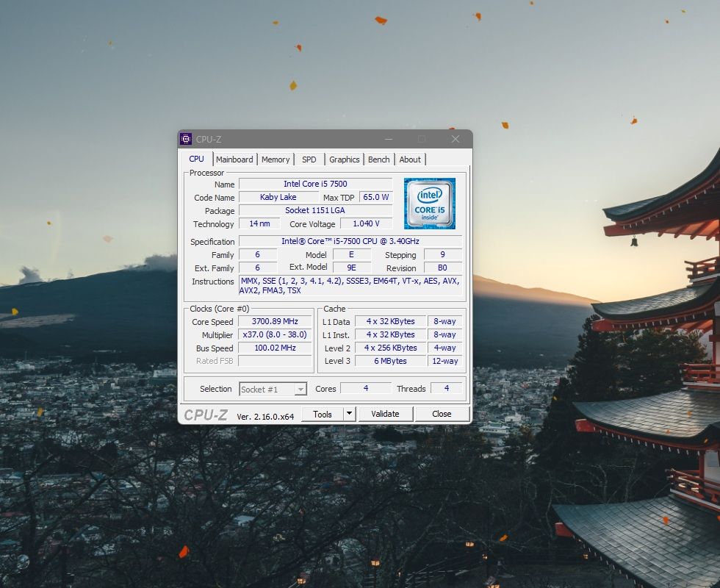Image resolution: width=720 pixels, height=588 pixels.
Task: Click the Level 2 associativity '4-way'
Action: 444,348
